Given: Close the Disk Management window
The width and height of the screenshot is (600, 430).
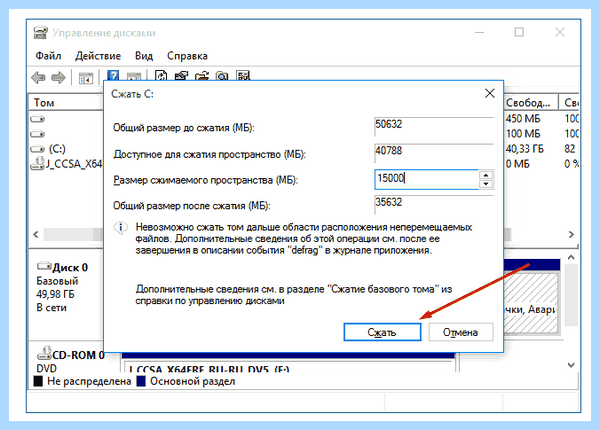Looking at the screenshot, I should (x=560, y=33).
